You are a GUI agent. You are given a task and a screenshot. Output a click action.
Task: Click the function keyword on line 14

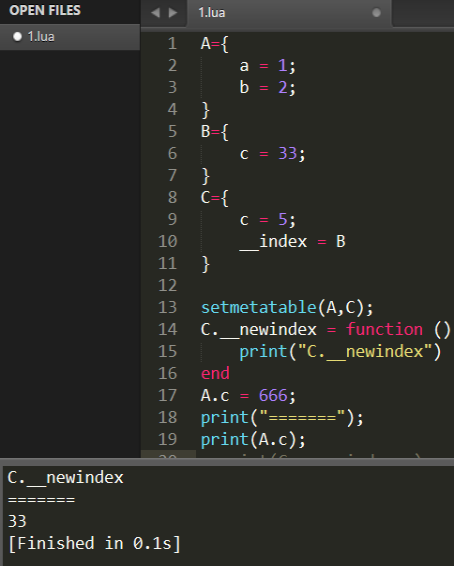pyautogui.click(x=384, y=330)
